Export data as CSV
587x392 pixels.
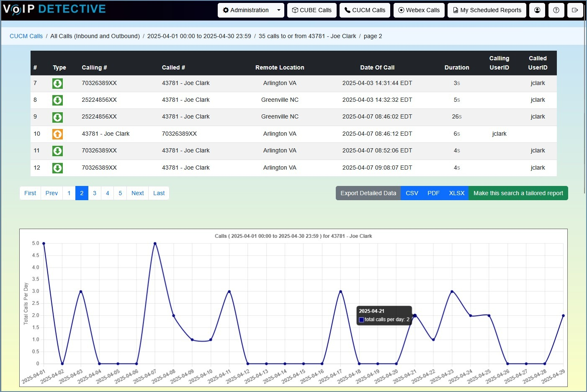(412, 193)
